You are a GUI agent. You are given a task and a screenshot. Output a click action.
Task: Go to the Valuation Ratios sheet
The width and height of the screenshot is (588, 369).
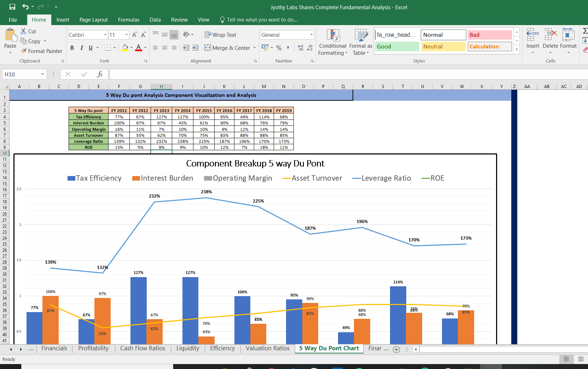click(268, 348)
